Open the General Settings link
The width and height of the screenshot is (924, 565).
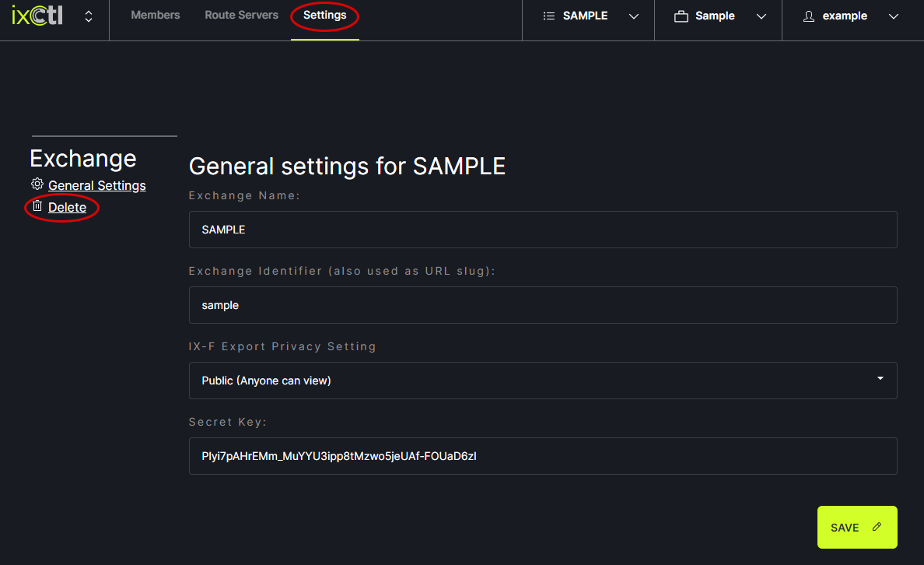tap(96, 185)
